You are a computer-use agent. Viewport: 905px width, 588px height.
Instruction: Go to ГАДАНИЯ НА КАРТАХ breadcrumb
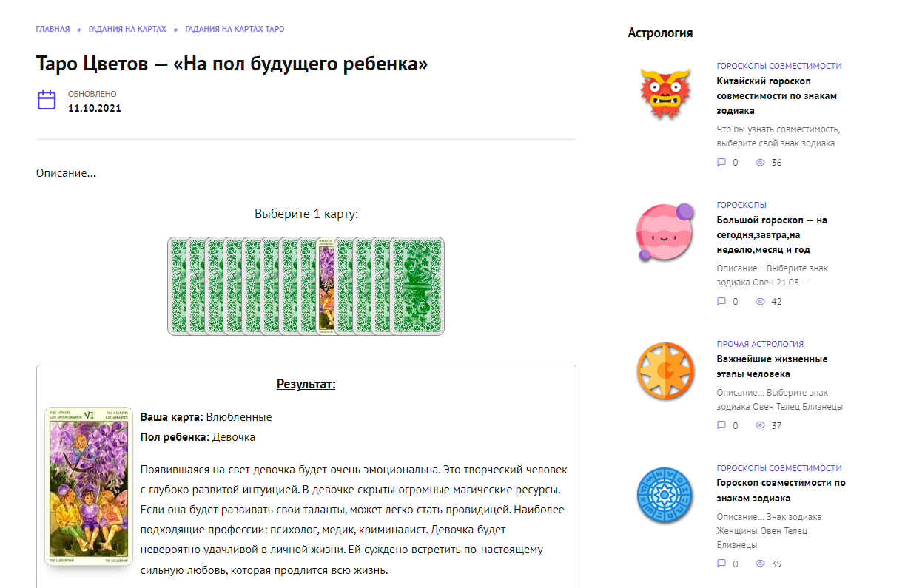coord(127,29)
